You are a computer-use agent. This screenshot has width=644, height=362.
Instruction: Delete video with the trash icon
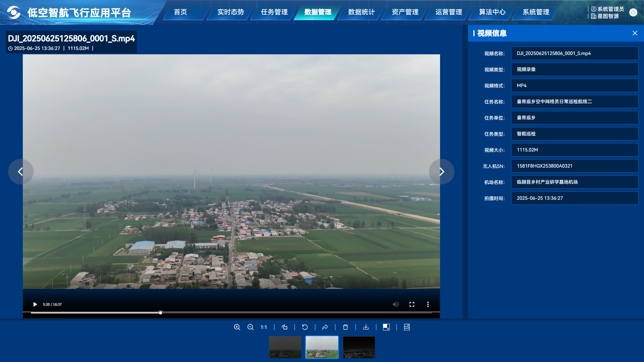click(345, 327)
